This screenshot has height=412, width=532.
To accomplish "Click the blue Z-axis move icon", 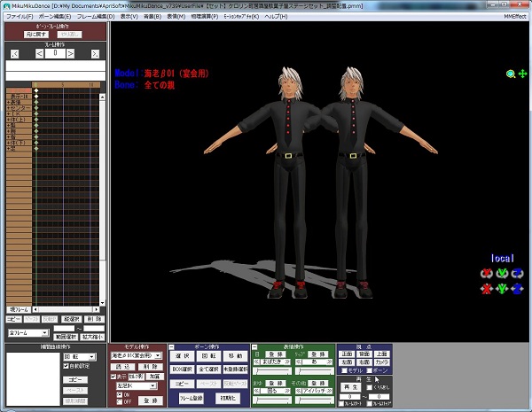I will (518, 289).
